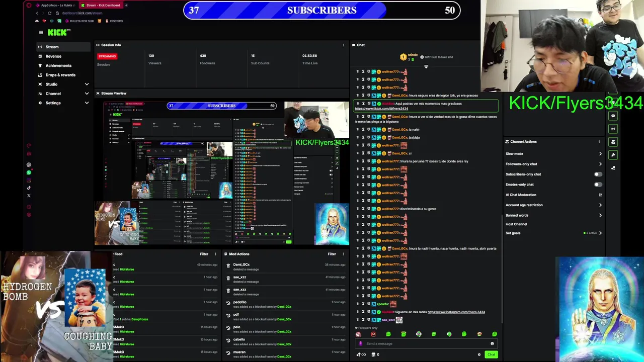Select the session info icon in right toolbar
Image resolution: width=644 pixels, height=362 pixels.
[x=613, y=129]
